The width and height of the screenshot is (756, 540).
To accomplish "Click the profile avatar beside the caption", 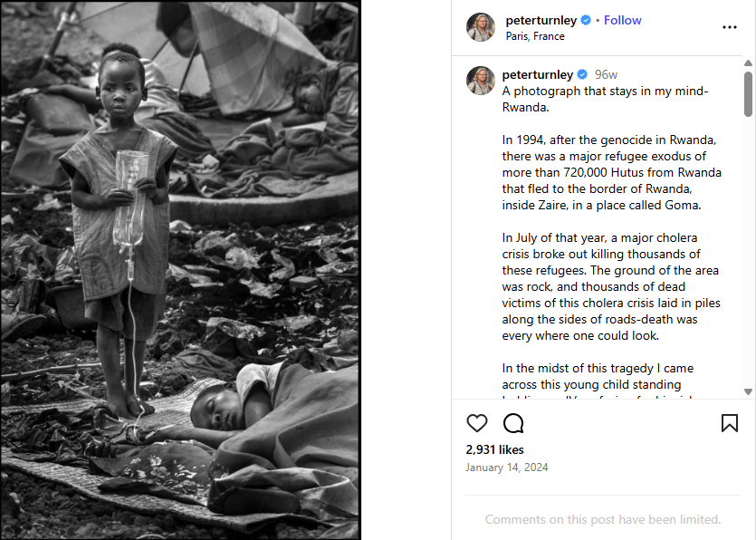I will 481,81.
